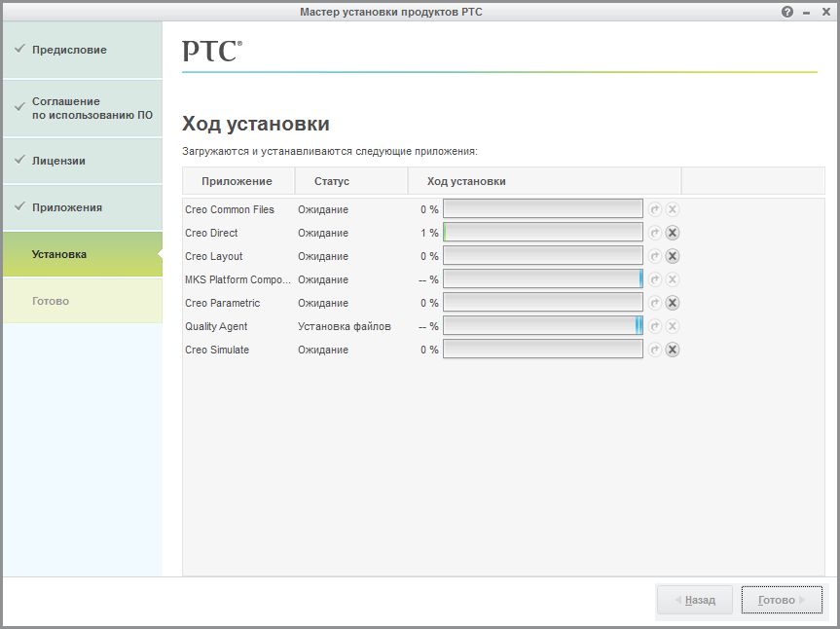
Task: Click the Приложение column header
Action: coord(238,181)
